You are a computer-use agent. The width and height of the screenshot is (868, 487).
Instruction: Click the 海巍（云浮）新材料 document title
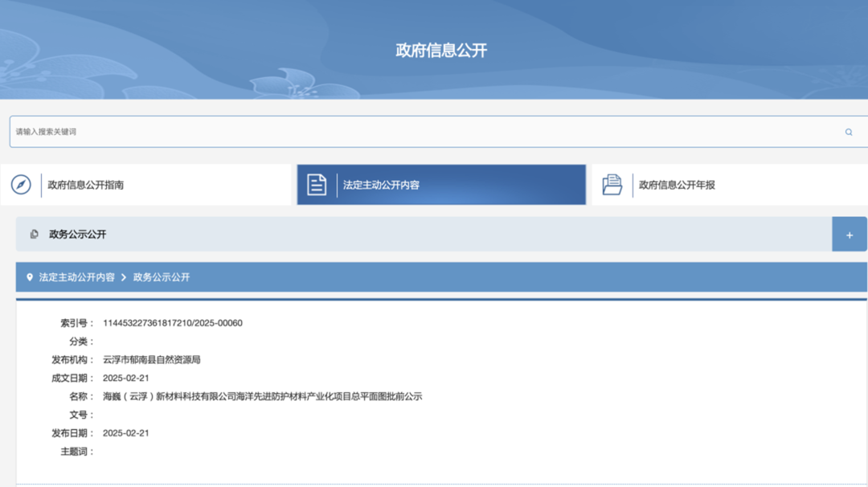click(262, 396)
